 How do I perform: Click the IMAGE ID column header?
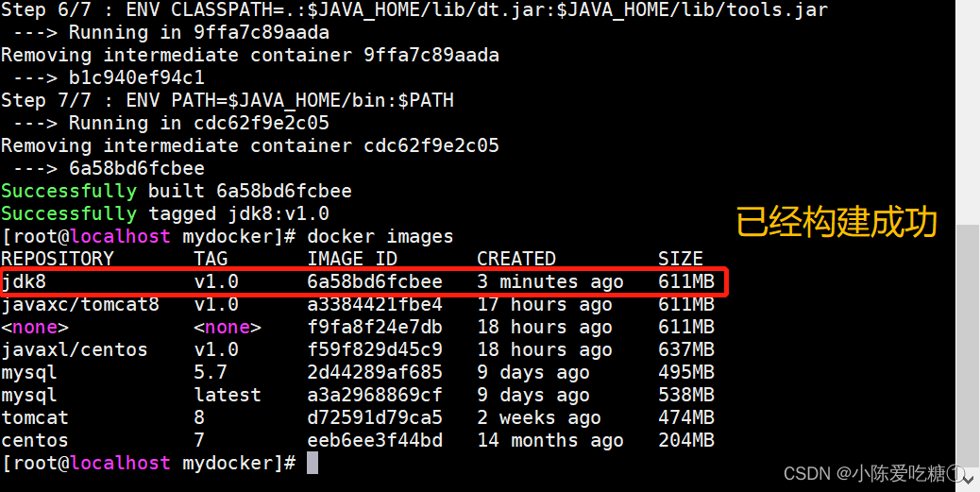point(352,259)
